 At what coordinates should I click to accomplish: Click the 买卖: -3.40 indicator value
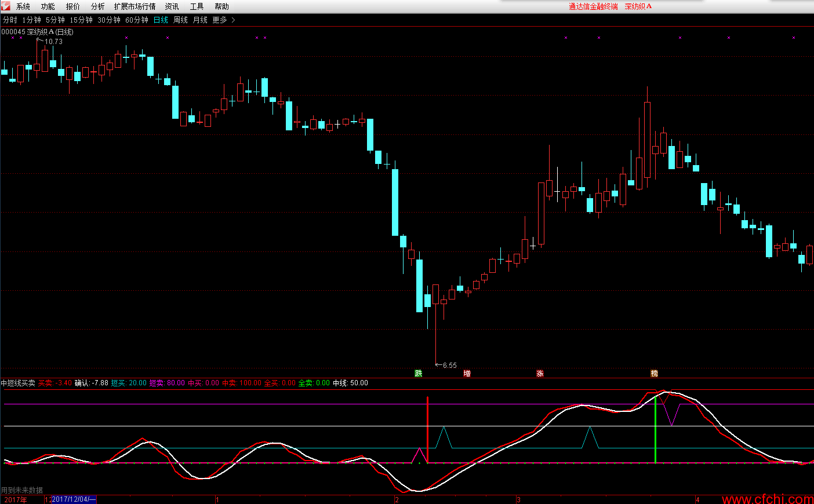[x=55, y=383]
